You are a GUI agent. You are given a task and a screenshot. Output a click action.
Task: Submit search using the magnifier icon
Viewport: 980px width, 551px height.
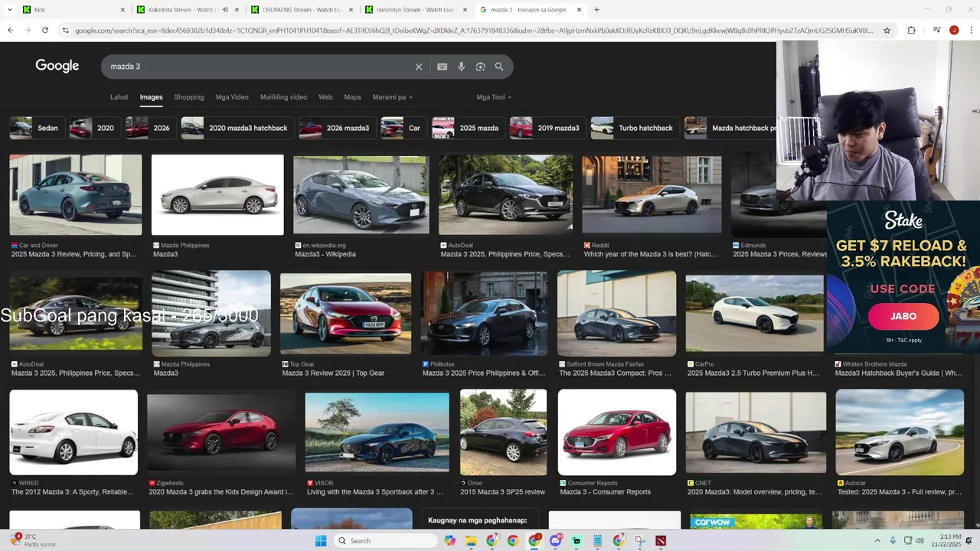[x=499, y=67]
